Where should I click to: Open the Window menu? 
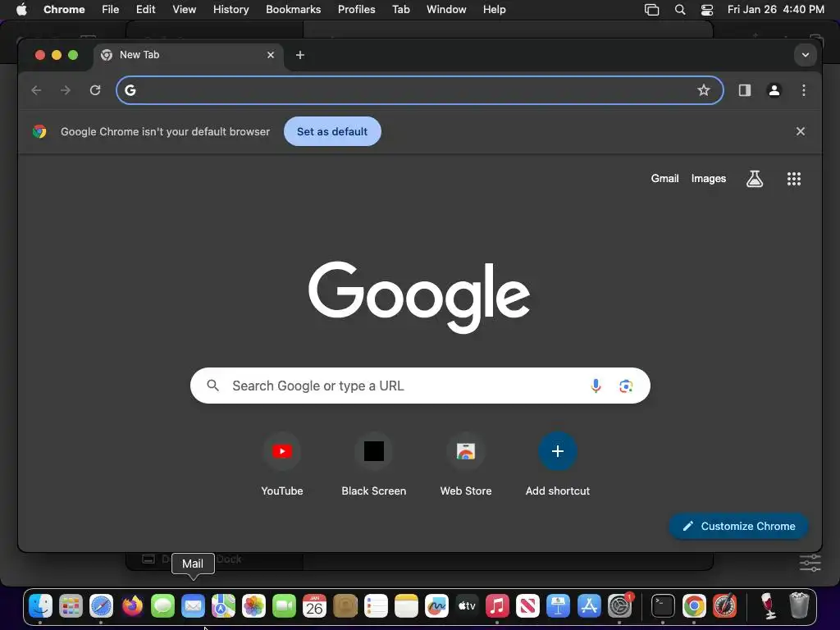coord(446,9)
